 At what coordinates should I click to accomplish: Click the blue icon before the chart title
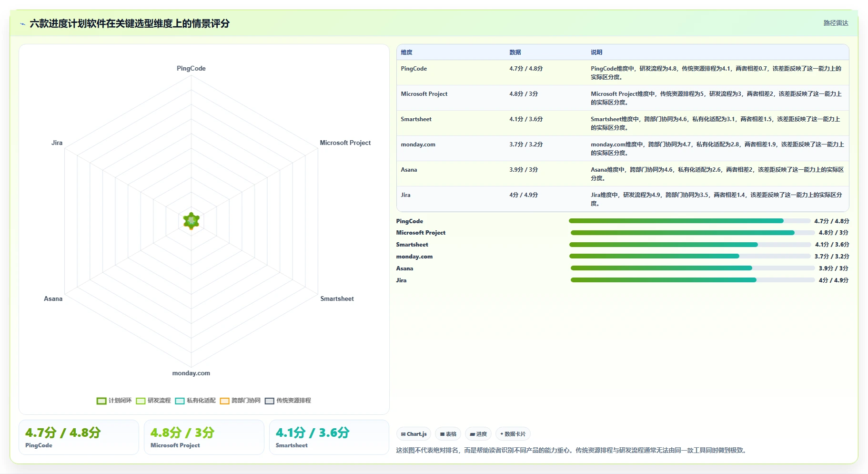(22, 24)
